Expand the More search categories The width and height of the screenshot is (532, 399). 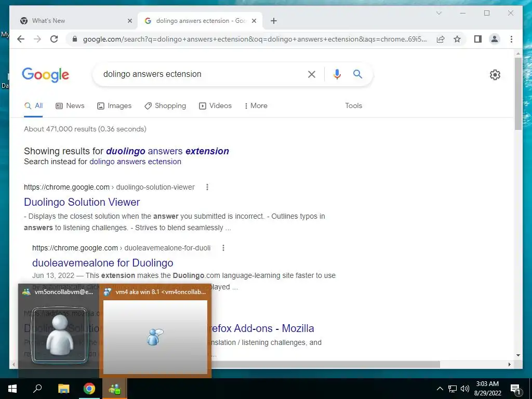click(256, 106)
